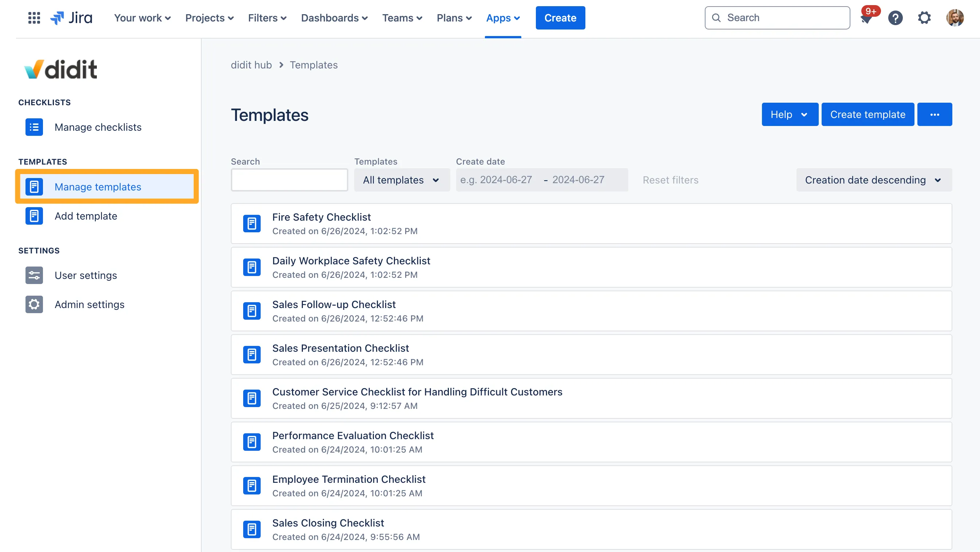Open the three-dot more actions button
The width and height of the screenshot is (980, 552).
935,114
